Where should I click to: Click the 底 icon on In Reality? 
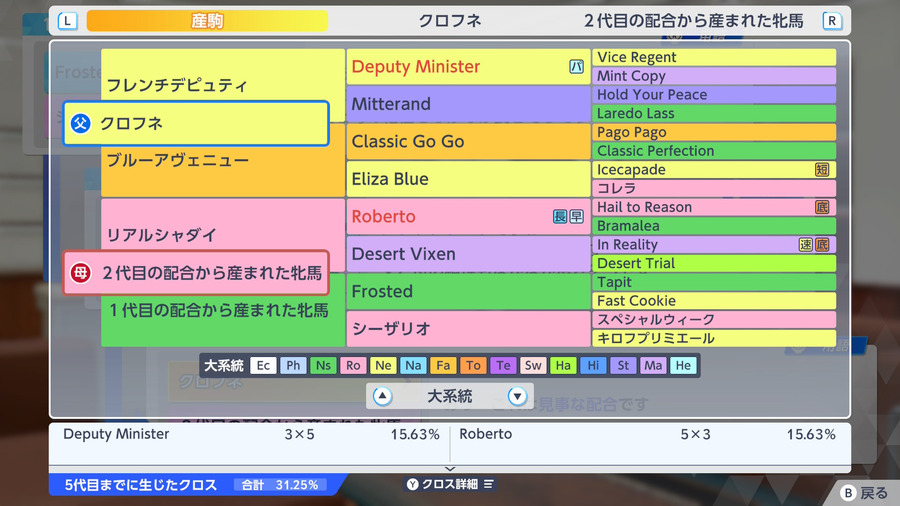(x=822, y=244)
